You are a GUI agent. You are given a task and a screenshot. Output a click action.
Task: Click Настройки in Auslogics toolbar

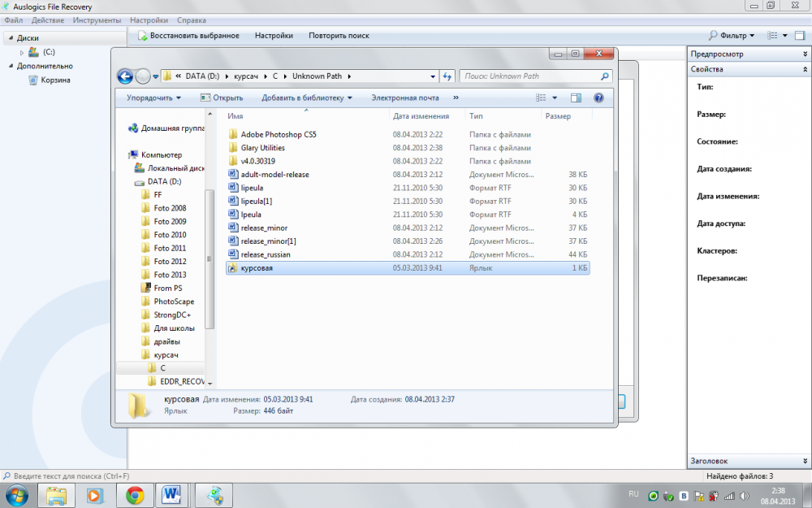pos(274,36)
